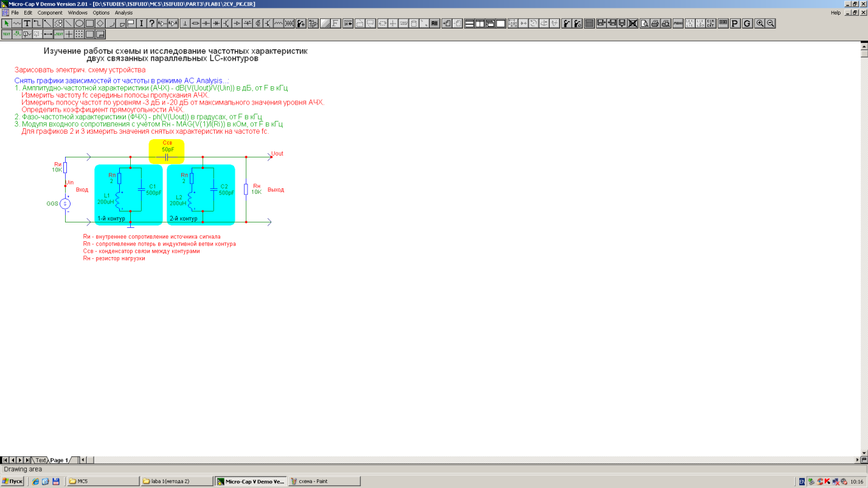Click horizontal scrollbar right arrow
This screenshot has height=488, width=868.
click(x=856, y=460)
